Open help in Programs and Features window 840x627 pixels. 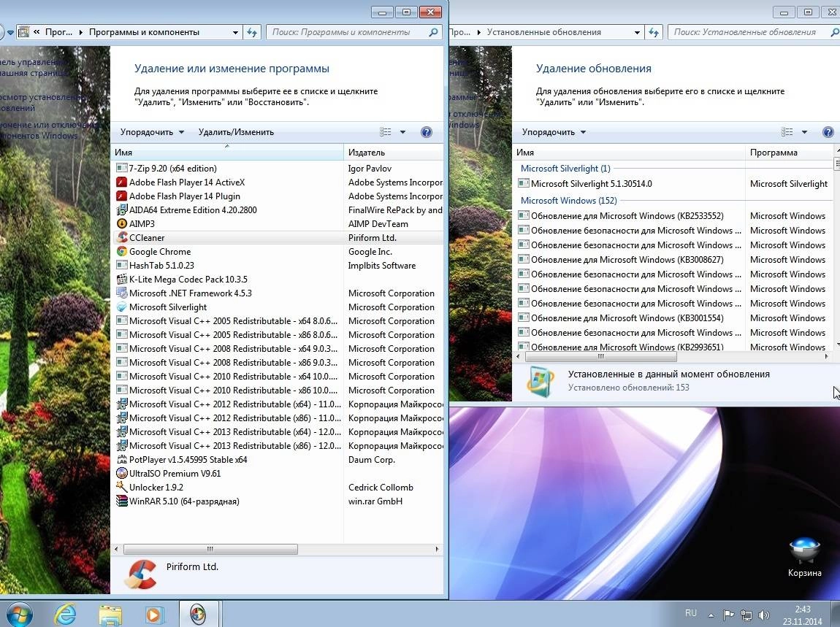pos(427,132)
